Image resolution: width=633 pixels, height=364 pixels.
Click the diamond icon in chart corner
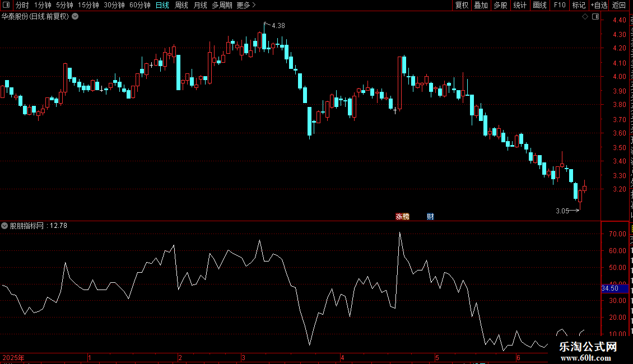(x=585, y=17)
